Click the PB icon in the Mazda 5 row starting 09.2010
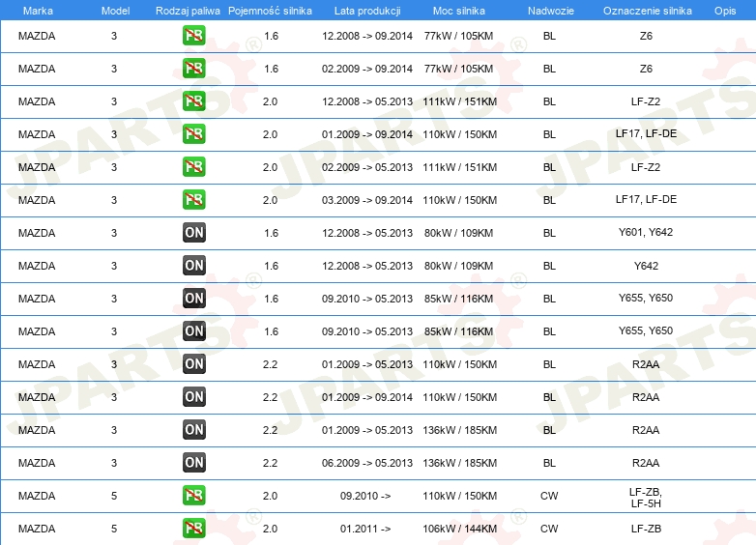Screen dimensions: 756x545 pos(193,496)
